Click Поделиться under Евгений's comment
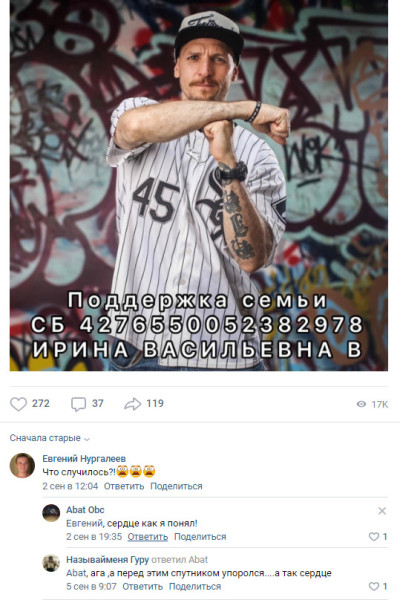The image size is (400, 600). [x=176, y=486]
